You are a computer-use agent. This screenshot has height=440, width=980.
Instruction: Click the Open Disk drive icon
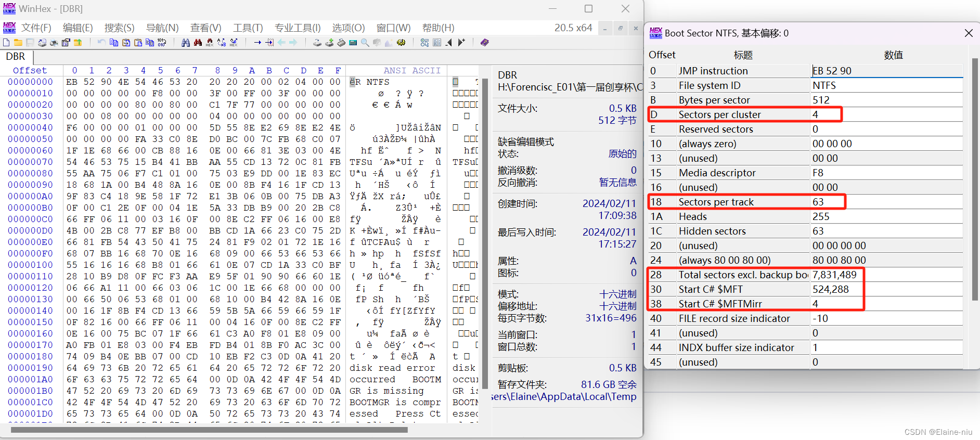click(317, 43)
